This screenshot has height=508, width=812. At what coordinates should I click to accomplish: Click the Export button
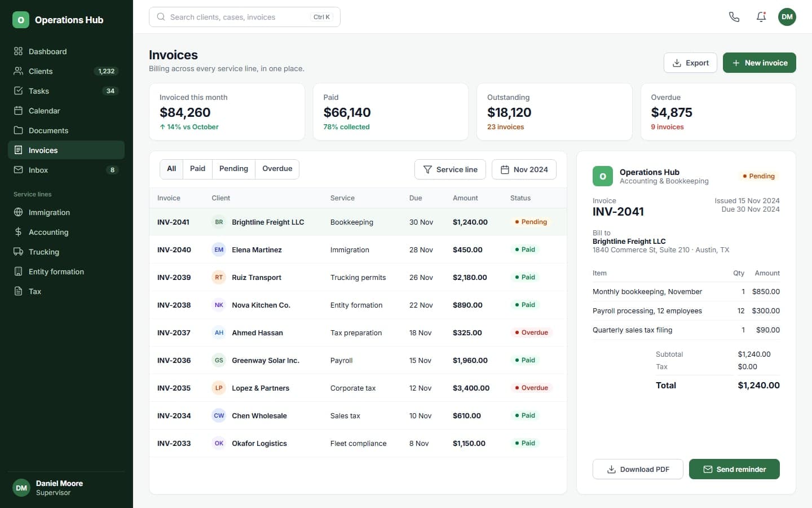tap(690, 63)
